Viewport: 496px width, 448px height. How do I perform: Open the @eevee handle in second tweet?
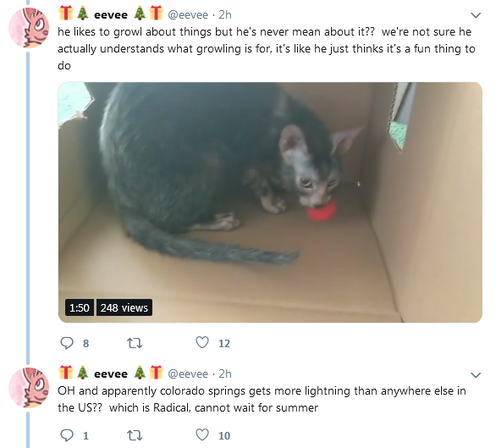(x=188, y=374)
